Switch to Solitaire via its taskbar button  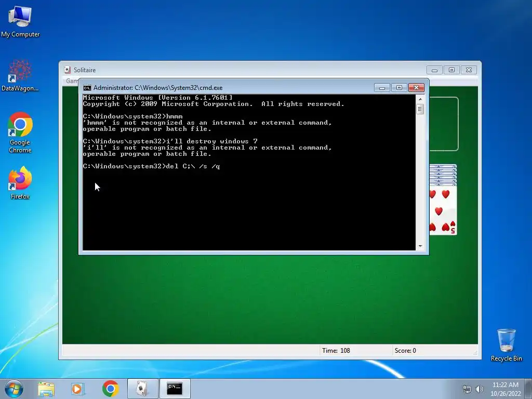(x=142, y=389)
